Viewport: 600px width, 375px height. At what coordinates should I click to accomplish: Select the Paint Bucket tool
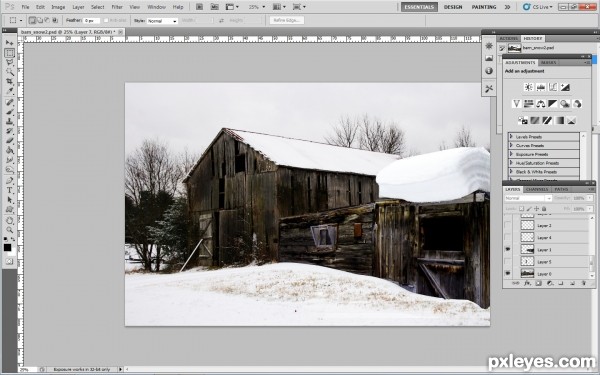click(x=10, y=150)
